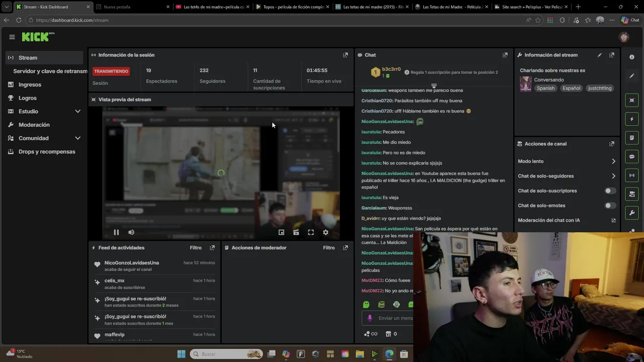This screenshot has width=644, height=362.
Task: Mute the stream preview volume
Action: (x=131, y=232)
